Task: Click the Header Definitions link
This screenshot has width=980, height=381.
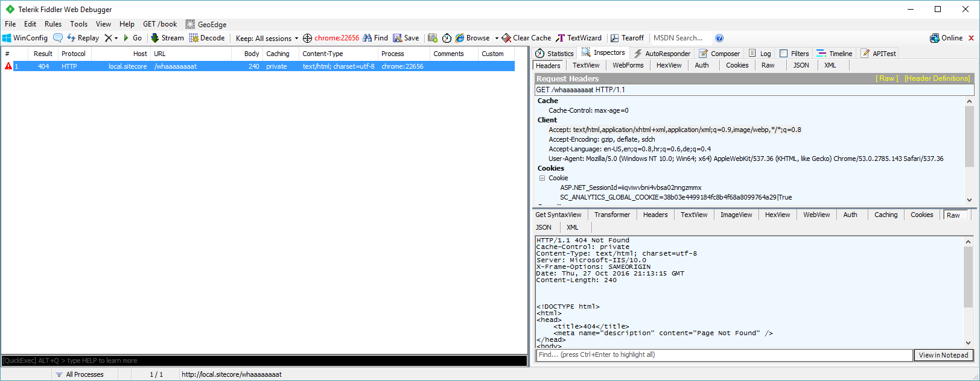Action: [x=937, y=78]
